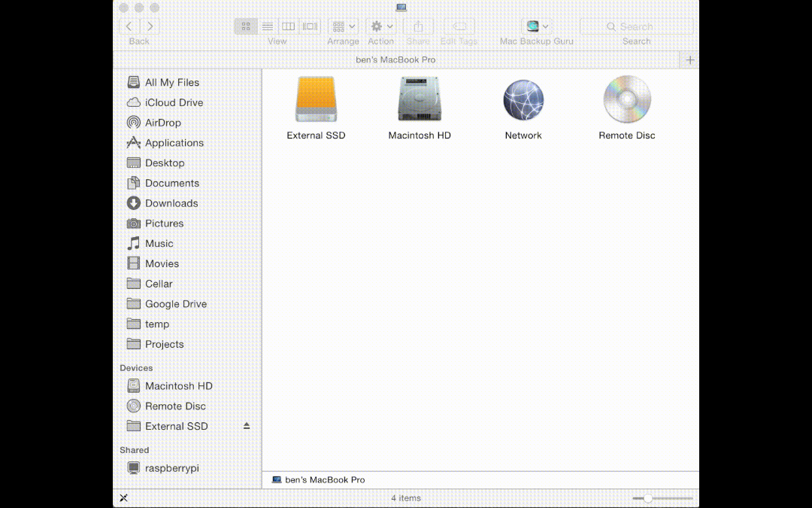Select Remote Disc under Devices
This screenshot has height=508, width=812.
pyautogui.click(x=174, y=406)
